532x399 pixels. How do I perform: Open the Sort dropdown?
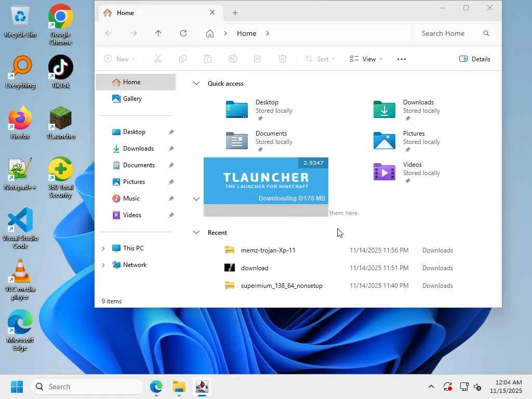pyautogui.click(x=320, y=59)
